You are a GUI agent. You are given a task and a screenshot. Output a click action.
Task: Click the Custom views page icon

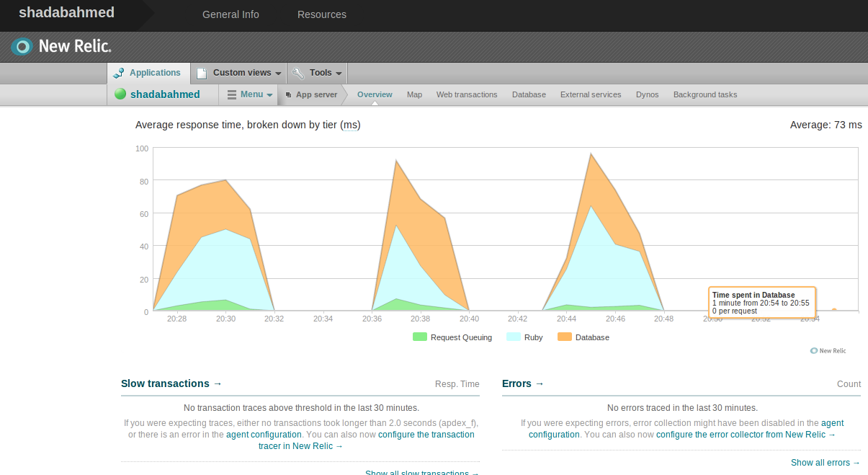click(x=202, y=73)
